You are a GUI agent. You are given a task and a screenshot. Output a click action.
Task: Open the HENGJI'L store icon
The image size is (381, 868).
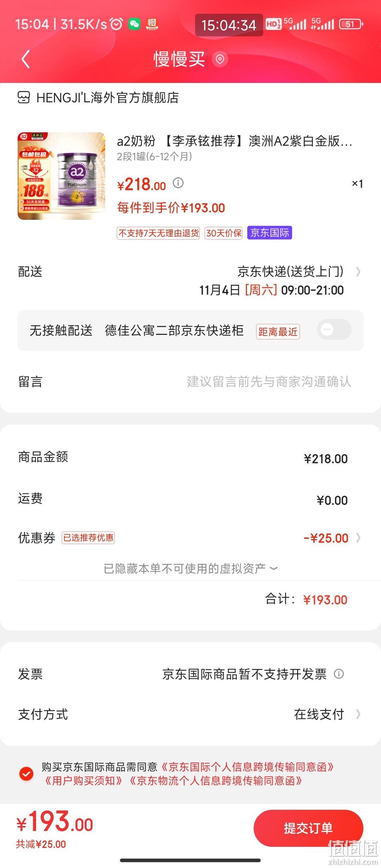[x=24, y=97]
